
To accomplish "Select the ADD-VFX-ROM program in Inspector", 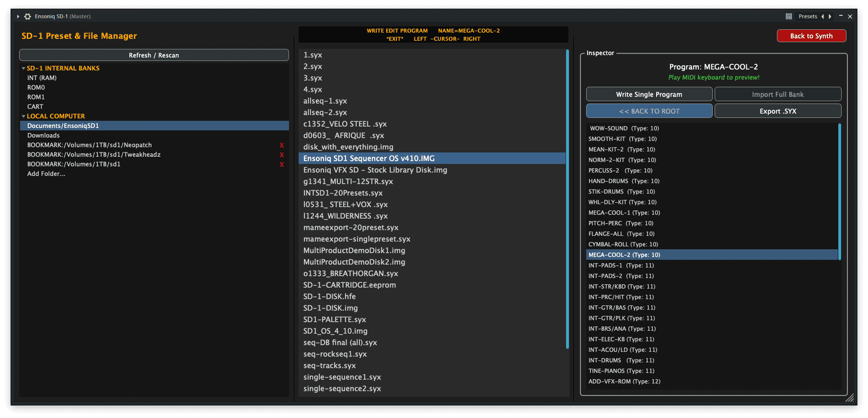I will pyautogui.click(x=712, y=382).
